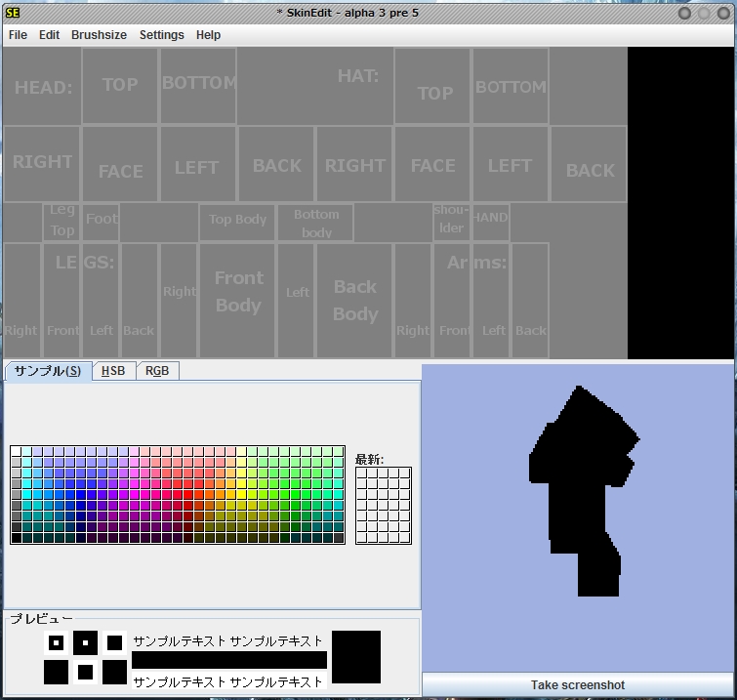Click the Leg Top skin region

pos(61,223)
